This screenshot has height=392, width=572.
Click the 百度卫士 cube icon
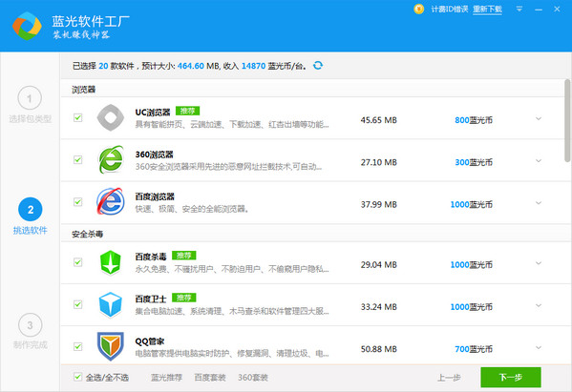(110, 304)
